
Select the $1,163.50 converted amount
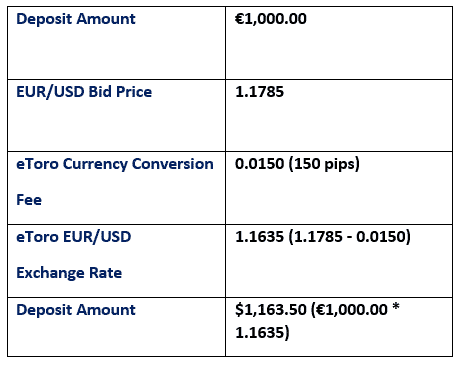click(x=271, y=310)
